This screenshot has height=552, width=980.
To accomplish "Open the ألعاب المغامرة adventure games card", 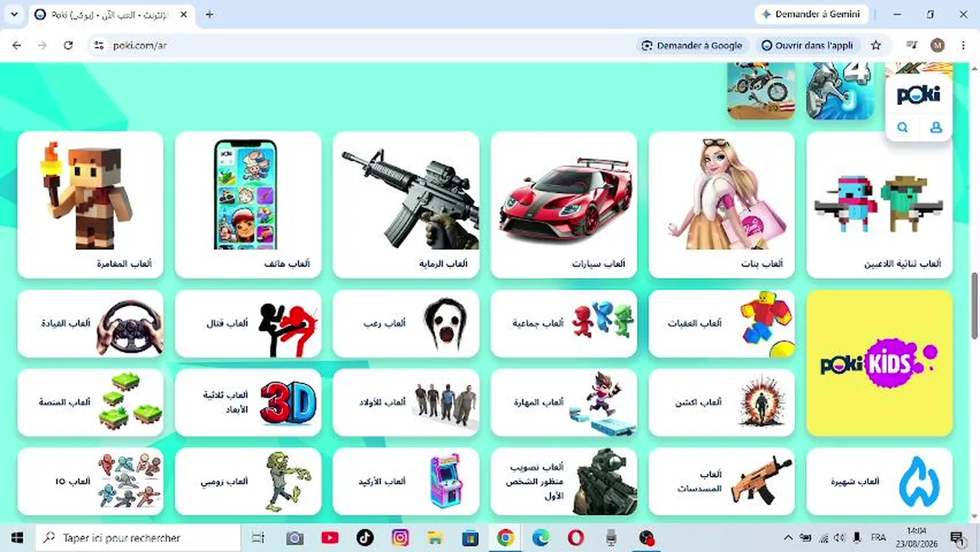I will pyautogui.click(x=90, y=205).
